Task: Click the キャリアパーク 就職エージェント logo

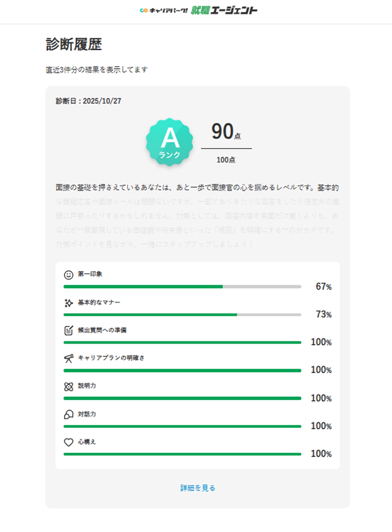Action: (x=198, y=10)
